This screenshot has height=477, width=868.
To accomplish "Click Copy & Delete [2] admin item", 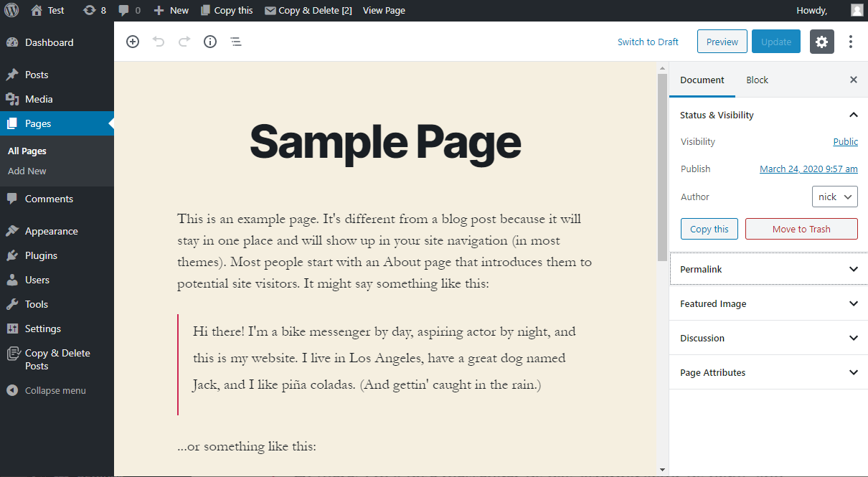I will tap(308, 10).
